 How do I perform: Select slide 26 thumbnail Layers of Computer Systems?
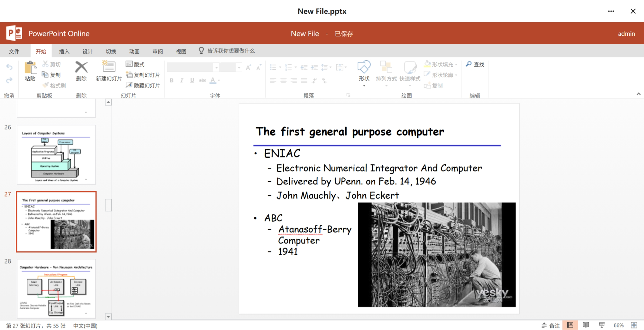point(56,155)
